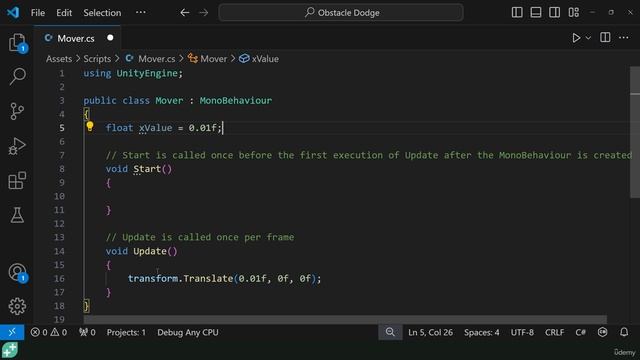Image resolution: width=640 pixels, height=360 pixels.
Task: Open the Run and Debug view
Action: pos(17,146)
